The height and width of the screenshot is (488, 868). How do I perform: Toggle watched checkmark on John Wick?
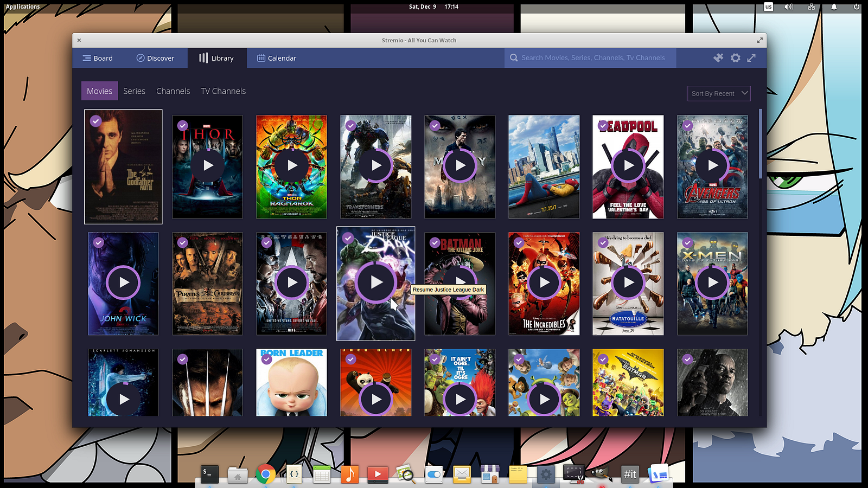98,242
